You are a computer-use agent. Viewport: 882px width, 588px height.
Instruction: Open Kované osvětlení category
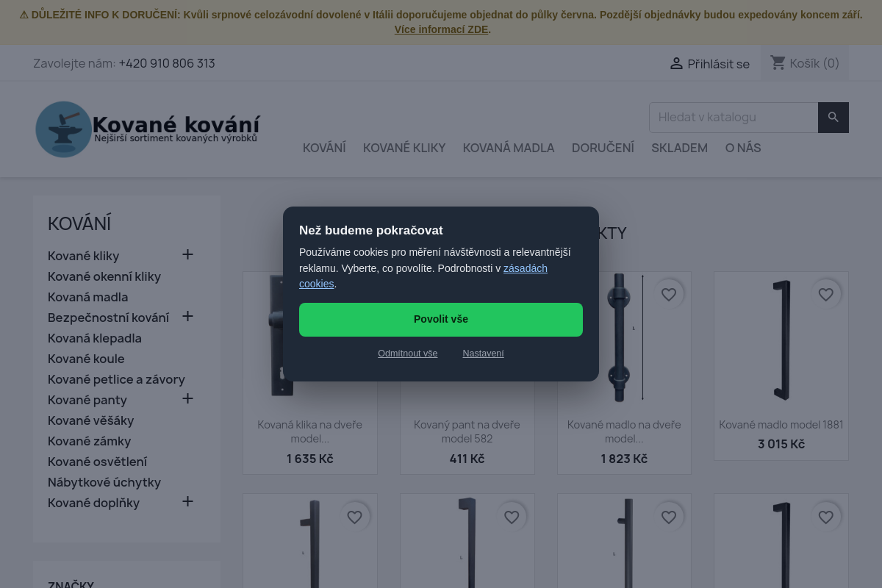click(x=98, y=462)
